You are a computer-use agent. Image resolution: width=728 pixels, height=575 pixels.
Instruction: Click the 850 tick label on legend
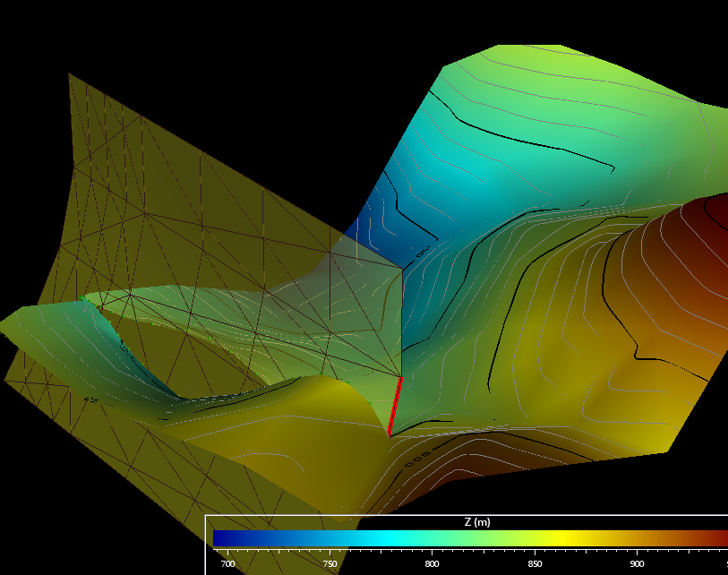pos(535,564)
